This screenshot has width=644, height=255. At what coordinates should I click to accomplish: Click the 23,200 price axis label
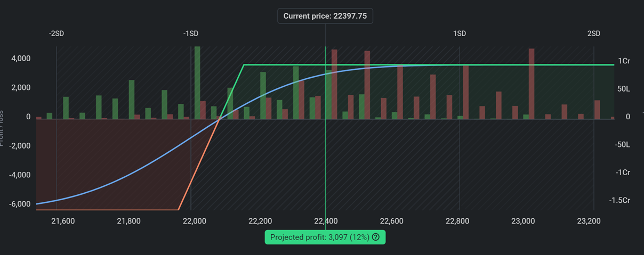[589, 221]
